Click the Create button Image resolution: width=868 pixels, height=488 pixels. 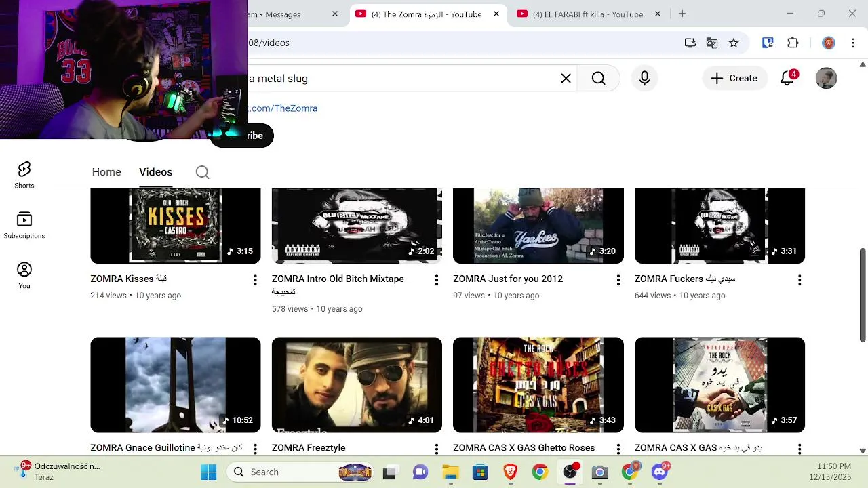coord(734,79)
